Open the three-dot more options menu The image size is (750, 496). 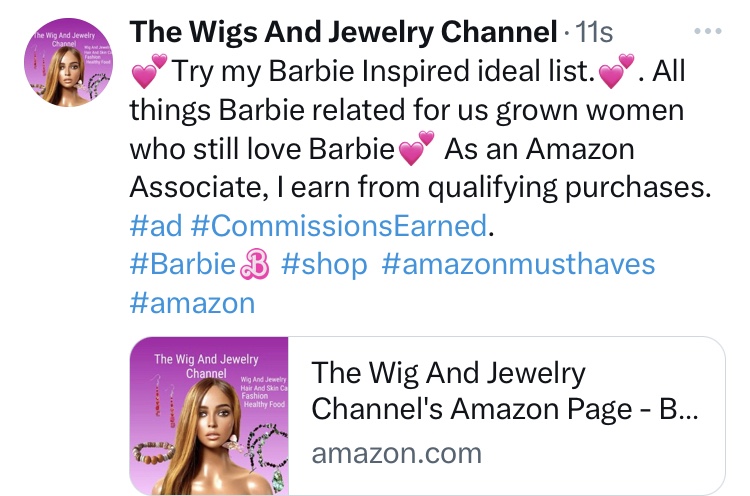click(708, 32)
